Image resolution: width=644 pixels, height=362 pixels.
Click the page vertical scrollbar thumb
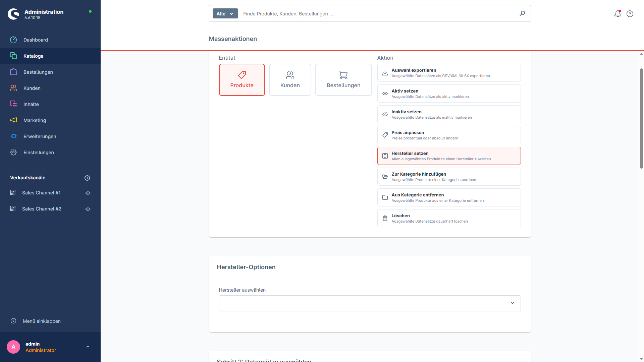641,118
